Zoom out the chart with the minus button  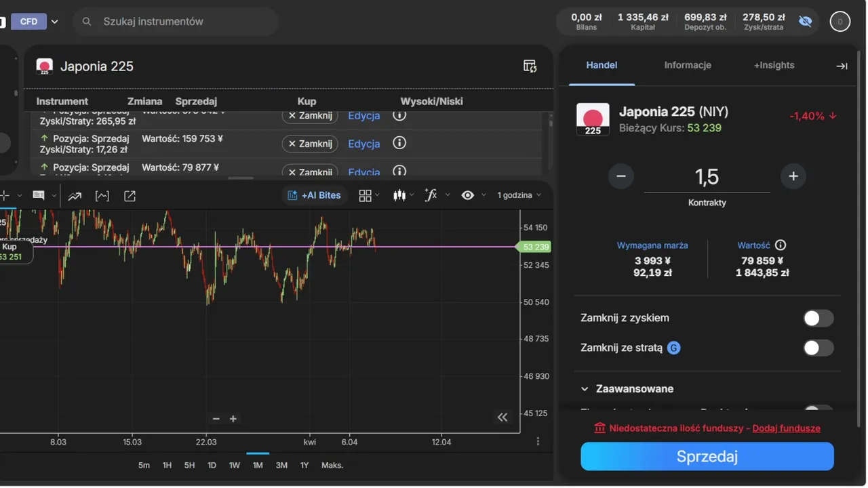pos(216,419)
